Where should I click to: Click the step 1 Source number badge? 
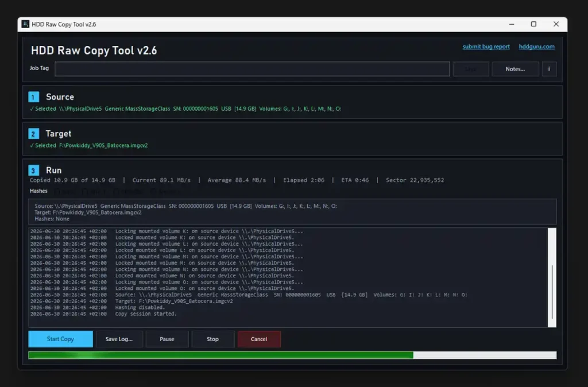pyautogui.click(x=33, y=97)
